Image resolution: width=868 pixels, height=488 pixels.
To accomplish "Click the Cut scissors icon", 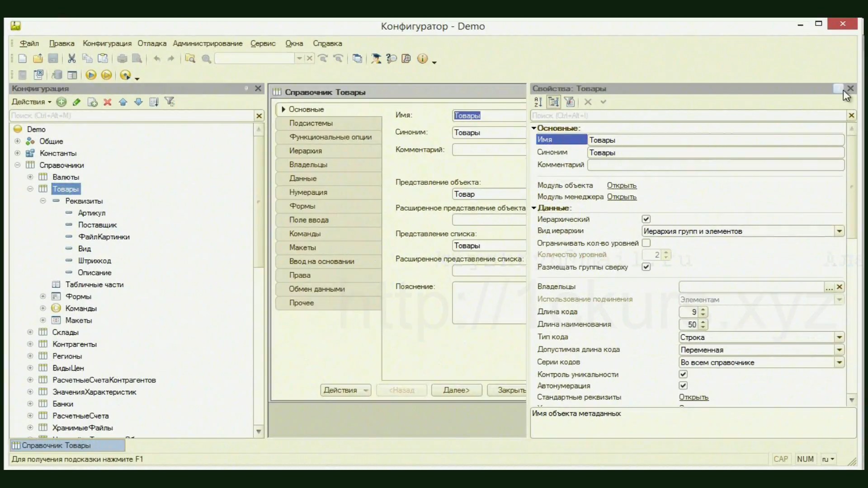I will 71,59.
